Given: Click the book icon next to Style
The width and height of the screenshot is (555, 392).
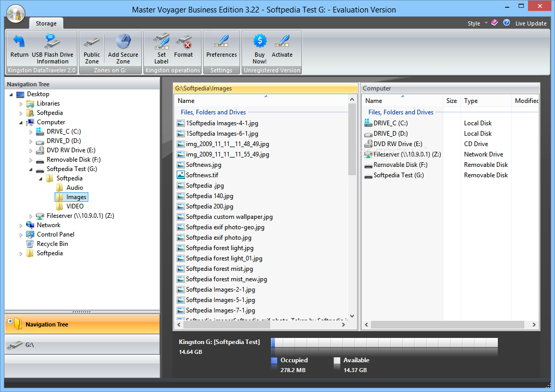Looking at the screenshot, I should click(x=495, y=23).
